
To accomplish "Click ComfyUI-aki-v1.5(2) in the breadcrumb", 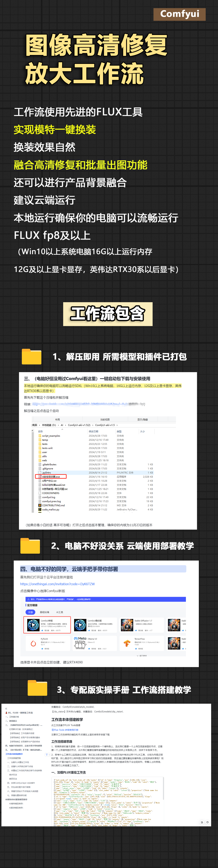I will [x=79, y=425].
